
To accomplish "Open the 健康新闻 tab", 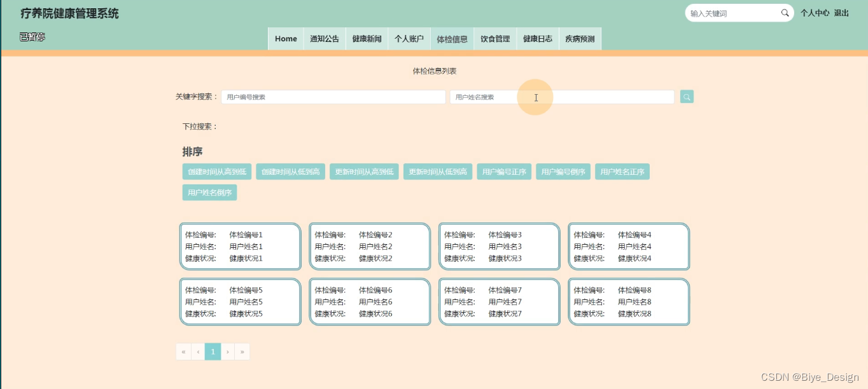I will click(x=367, y=39).
